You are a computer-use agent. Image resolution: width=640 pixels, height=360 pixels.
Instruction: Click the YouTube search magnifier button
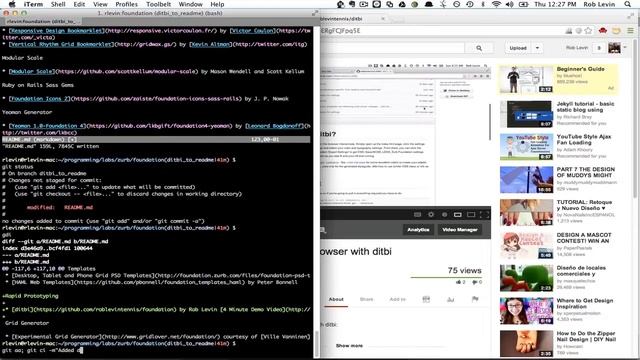tap(479, 48)
